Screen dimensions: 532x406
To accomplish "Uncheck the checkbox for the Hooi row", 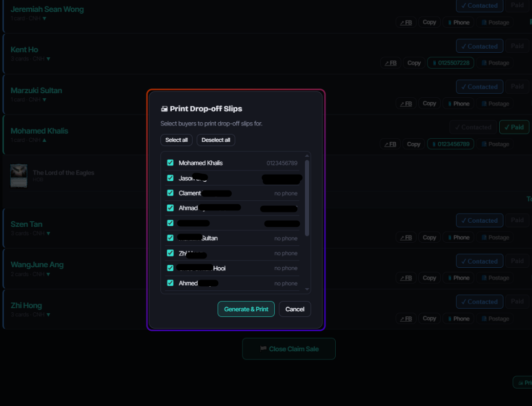I will point(170,268).
